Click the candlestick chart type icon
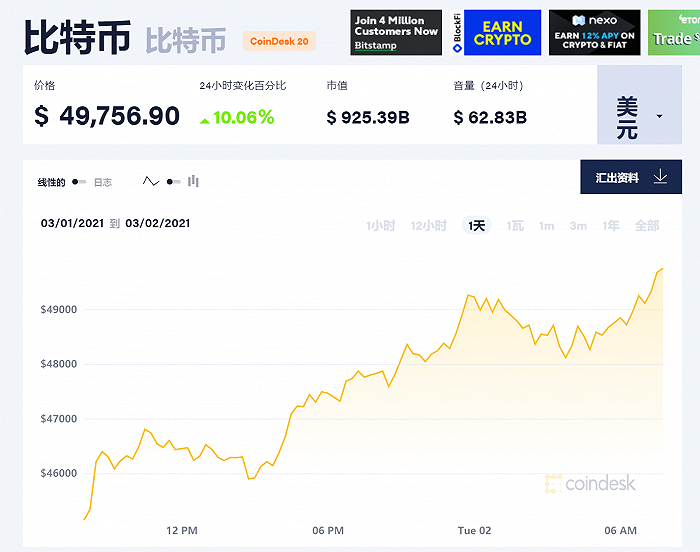 (x=193, y=182)
